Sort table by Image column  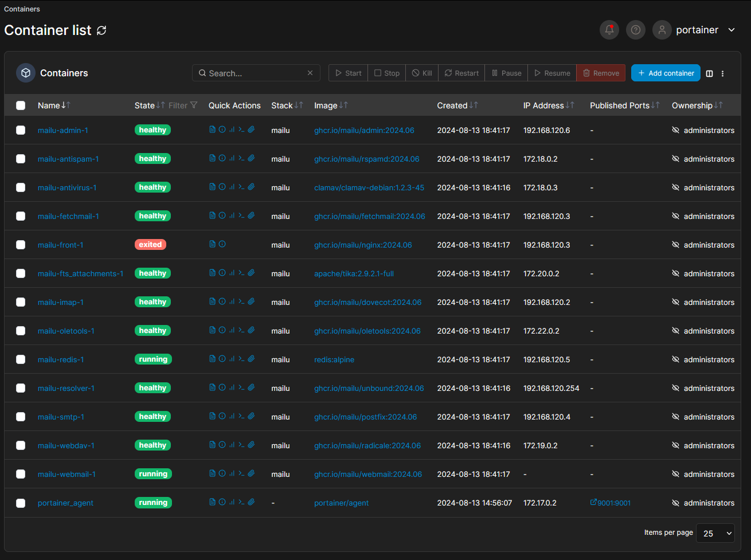pyautogui.click(x=331, y=105)
